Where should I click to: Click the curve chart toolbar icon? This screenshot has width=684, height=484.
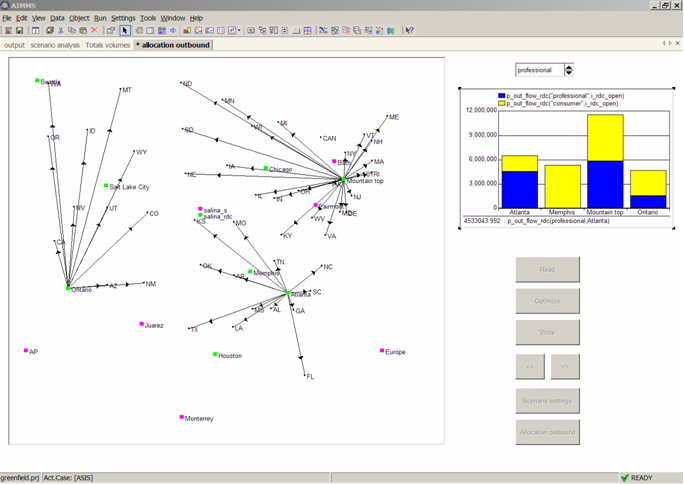pyautogui.click(x=198, y=30)
